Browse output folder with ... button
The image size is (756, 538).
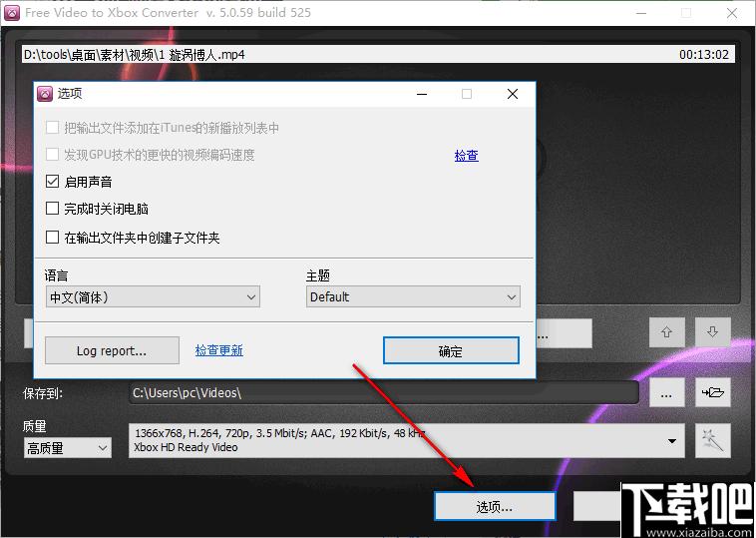point(667,393)
